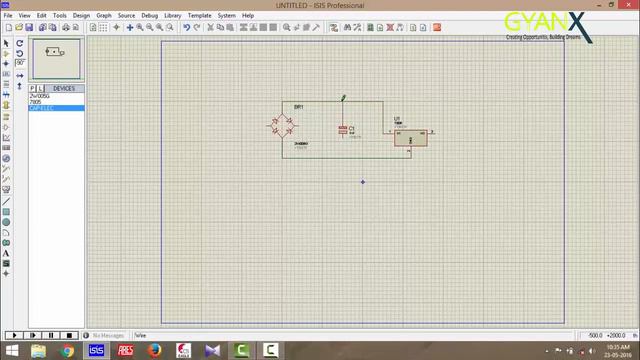Toggle the grid display
The width and height of the screenshot is (640, 360).
point(103,27)
